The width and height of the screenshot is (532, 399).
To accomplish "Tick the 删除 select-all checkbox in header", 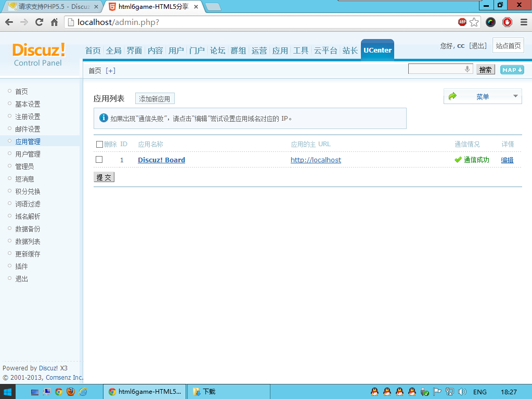I will tap(99, 145).
